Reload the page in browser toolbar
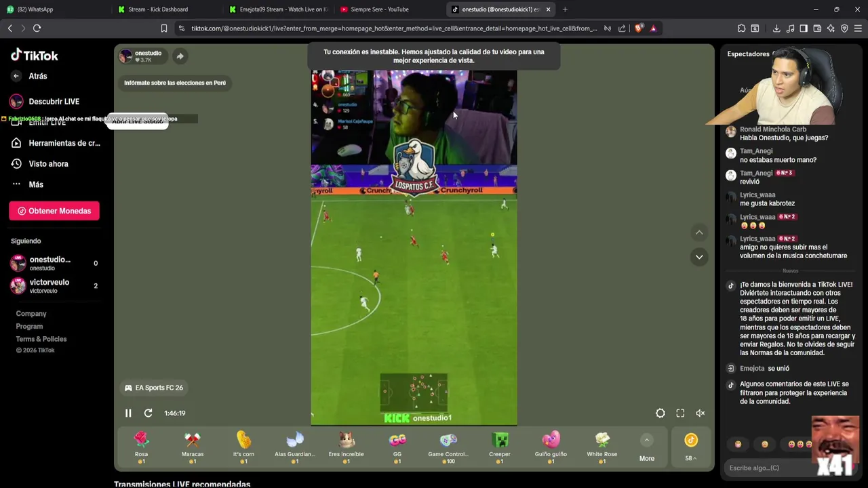This screenshot has height=488, width=868. click(37, 28)
